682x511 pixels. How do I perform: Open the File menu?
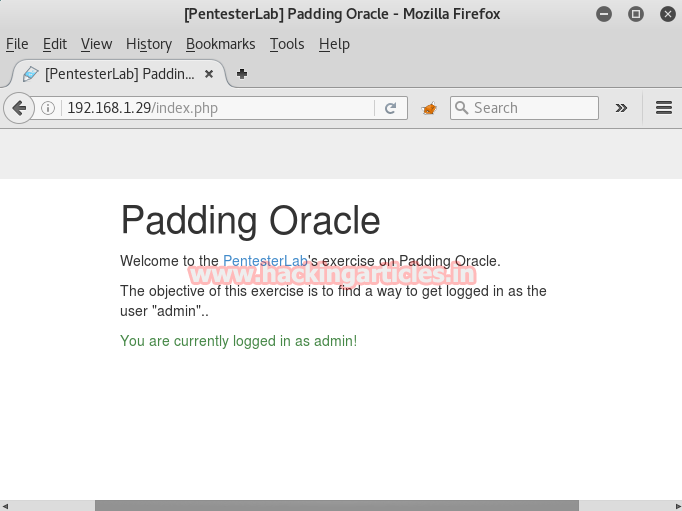pyautogui.click(x=17, y=44)
